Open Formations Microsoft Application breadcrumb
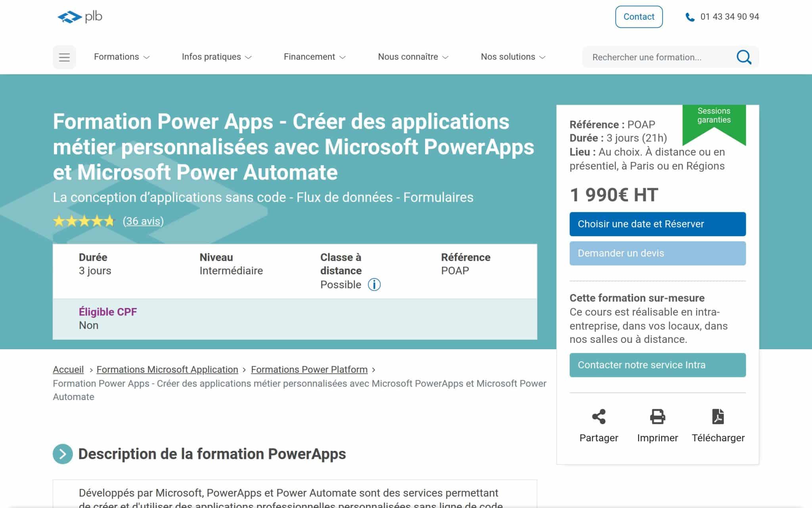The height and width of the screenshot is (508, 812). pos(167,369)
